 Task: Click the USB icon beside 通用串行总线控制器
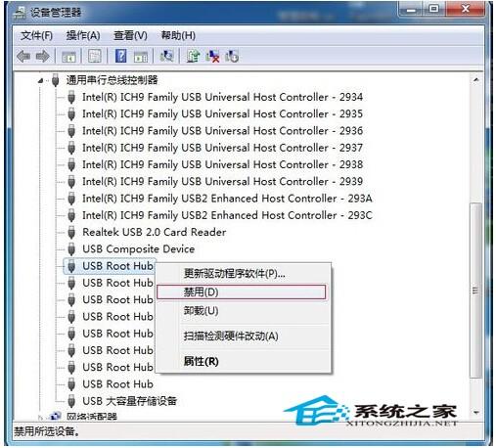(x=56, y=80)
